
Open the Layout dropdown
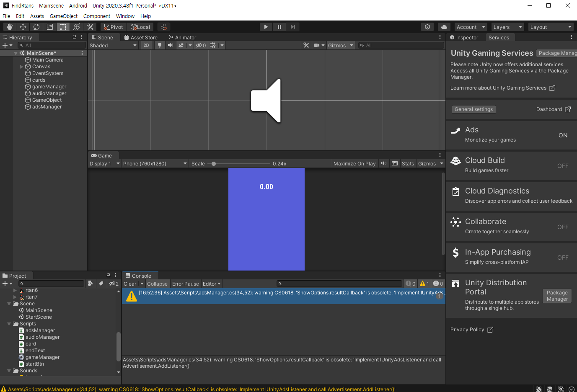click(x=551, y=27)
